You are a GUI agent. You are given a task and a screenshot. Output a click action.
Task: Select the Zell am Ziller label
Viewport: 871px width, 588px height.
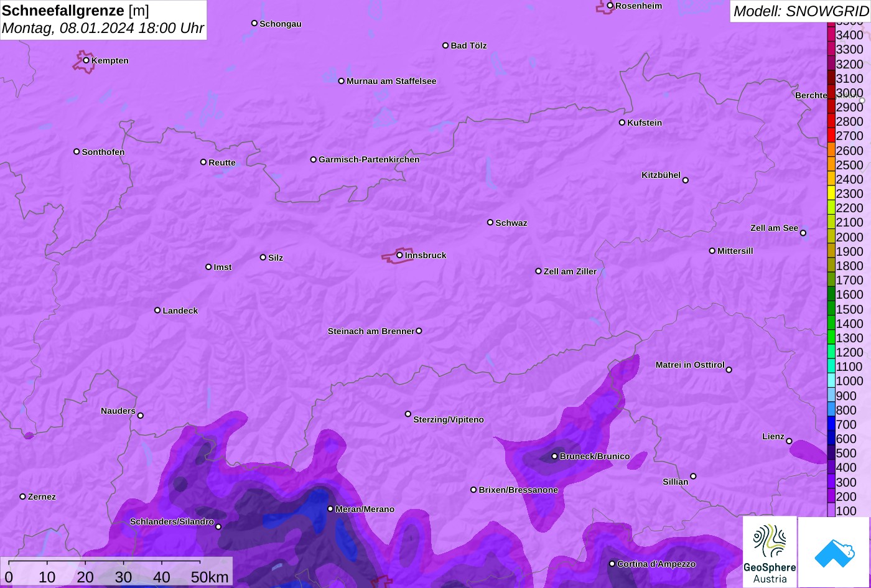click(570, 271)
